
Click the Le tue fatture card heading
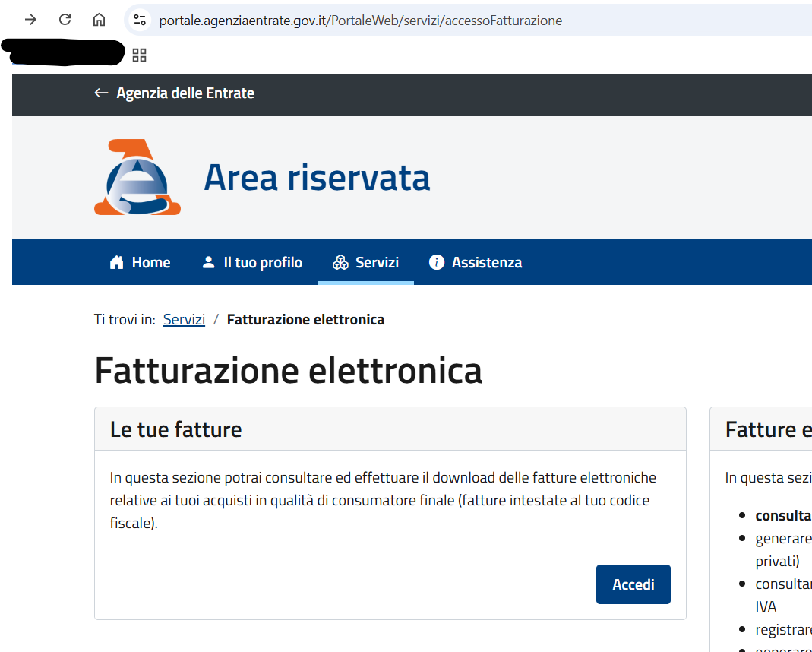tap(175, 429)
